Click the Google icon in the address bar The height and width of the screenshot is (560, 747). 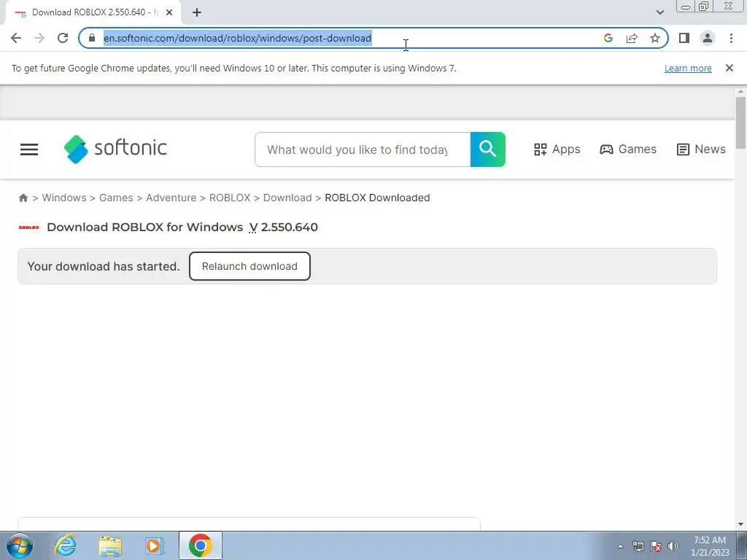[608, 38]
